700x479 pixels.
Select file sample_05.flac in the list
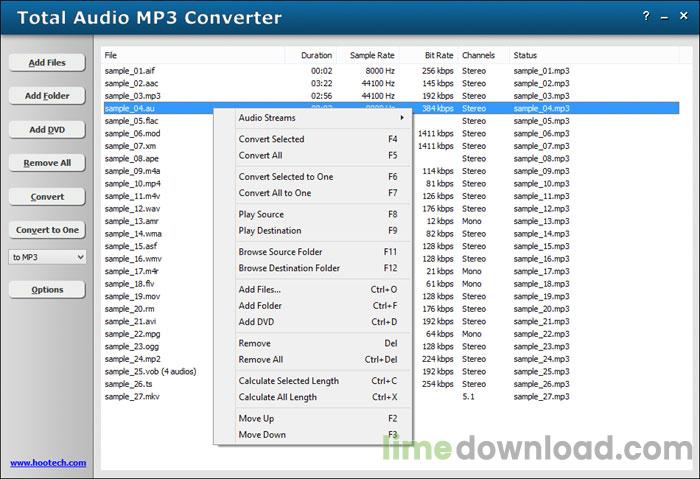pos(131,121)
